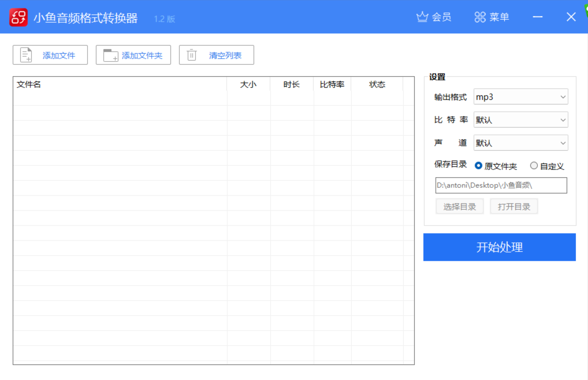Click the Xiaoyu converter app logo icon
This screenshot has width=588, height=380.
click(18, 17)
